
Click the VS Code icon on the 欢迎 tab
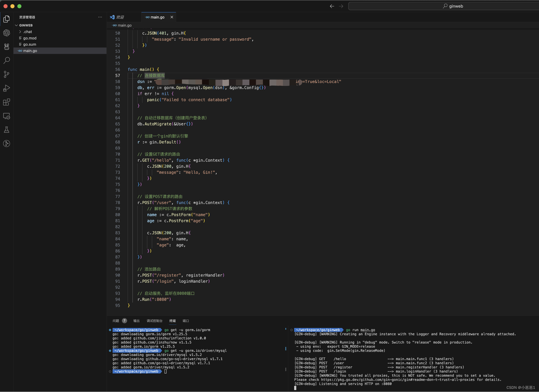(x=112, y=17)
